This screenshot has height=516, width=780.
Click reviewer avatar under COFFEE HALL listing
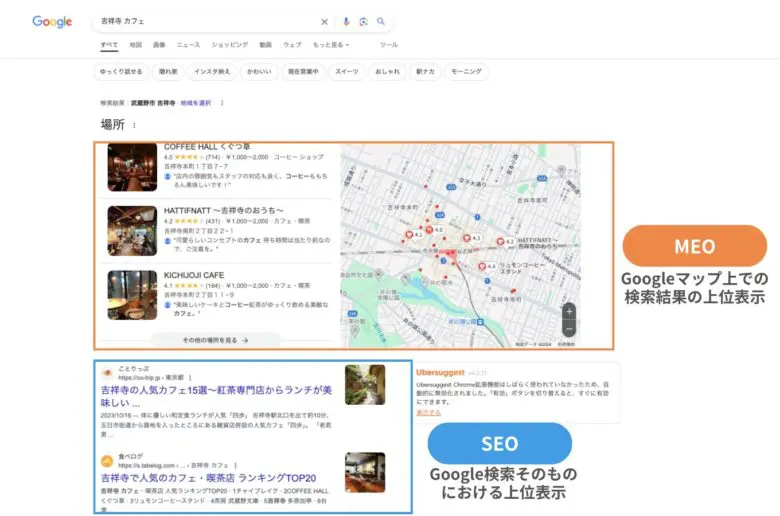168,177
